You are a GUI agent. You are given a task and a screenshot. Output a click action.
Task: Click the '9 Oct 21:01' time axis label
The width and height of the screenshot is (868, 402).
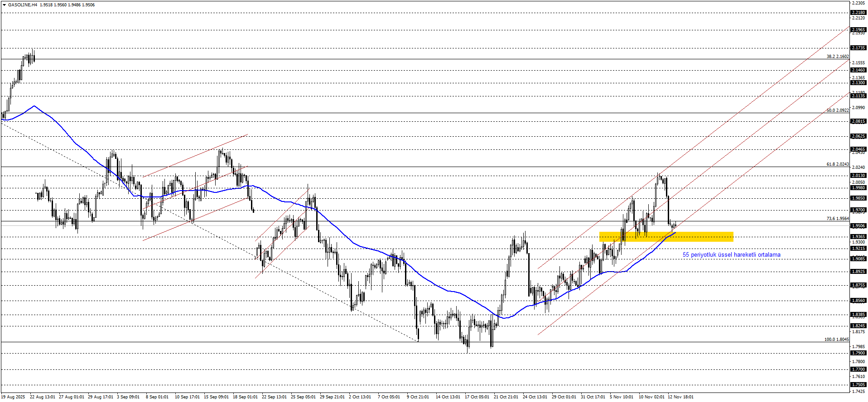point(418,397)
